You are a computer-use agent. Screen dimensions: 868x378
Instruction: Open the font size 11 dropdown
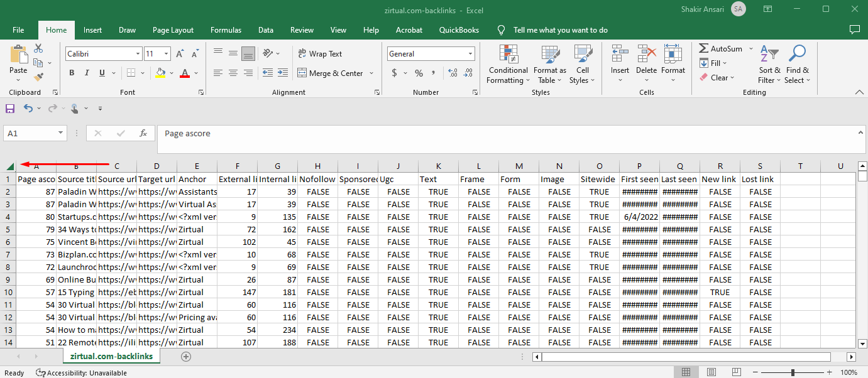click(167, 54)
